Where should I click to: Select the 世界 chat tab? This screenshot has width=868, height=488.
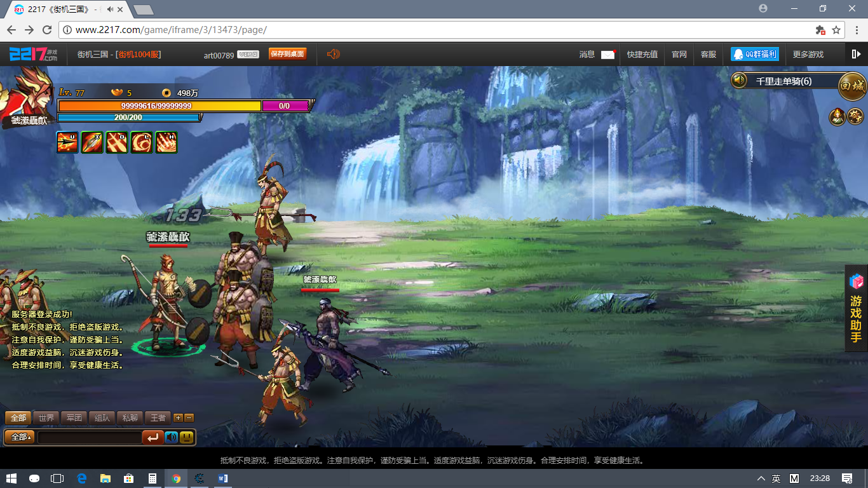tap(46, 417)
